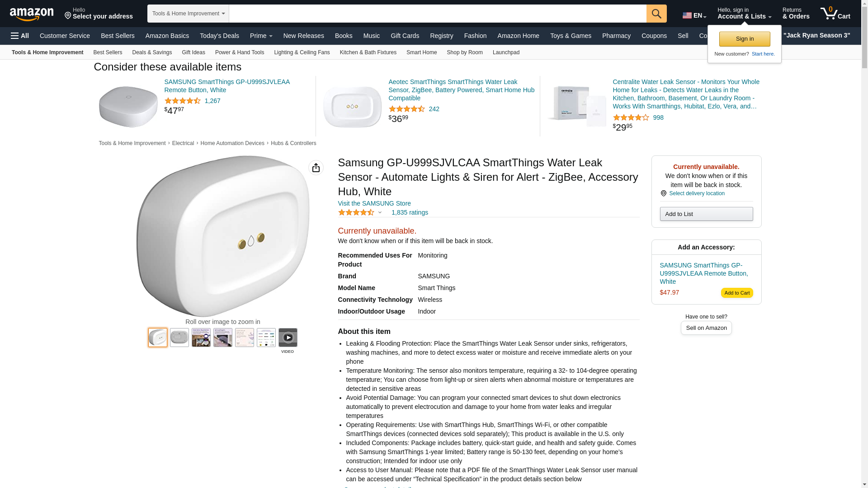Click inside the search text field
The image size is (868, 488).
[x=437, y=14]
